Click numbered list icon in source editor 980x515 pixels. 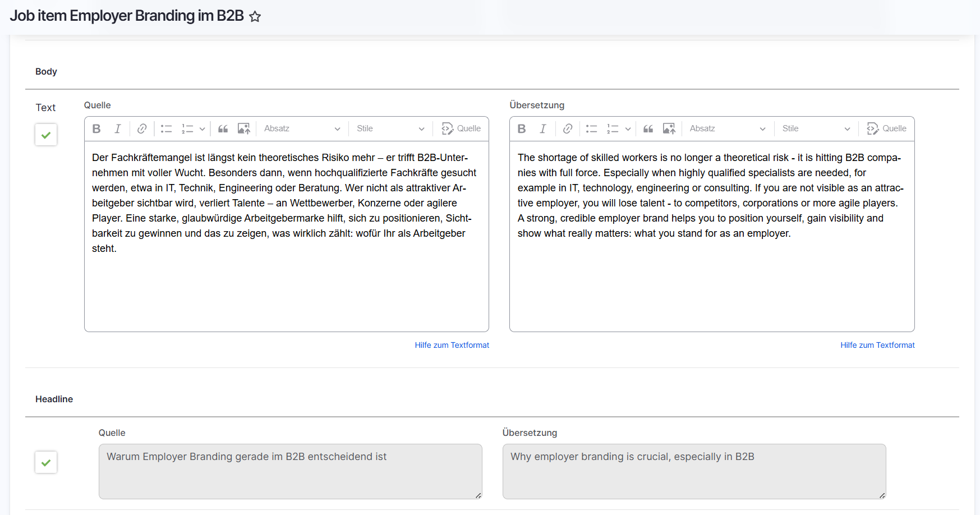(x=187, y=128)
